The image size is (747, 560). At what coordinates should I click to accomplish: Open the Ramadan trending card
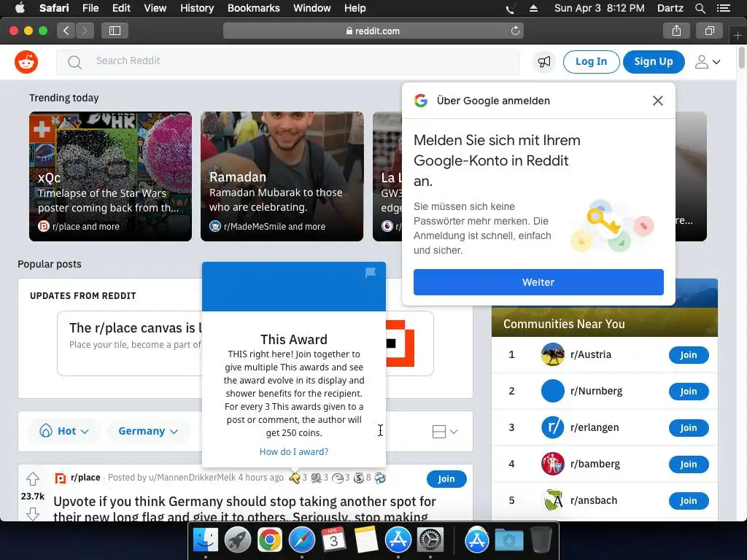coord(282,176)
